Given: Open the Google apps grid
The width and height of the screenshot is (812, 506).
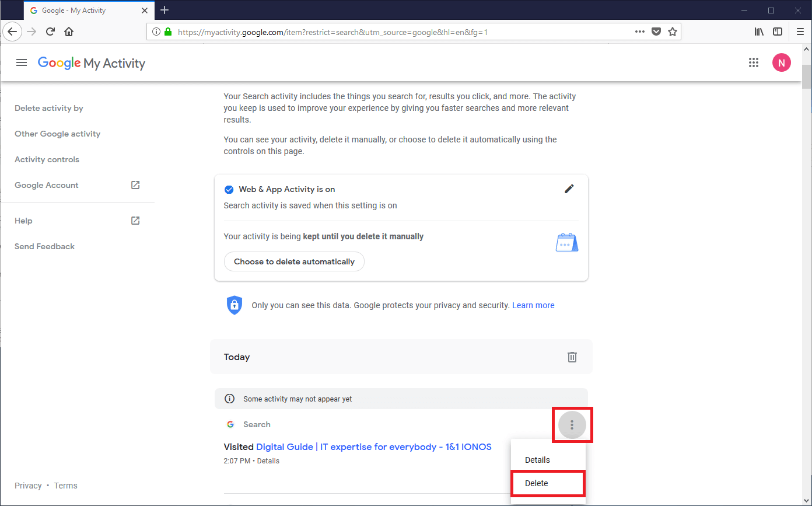Looking at the screenshot, I should click(753, 63).
